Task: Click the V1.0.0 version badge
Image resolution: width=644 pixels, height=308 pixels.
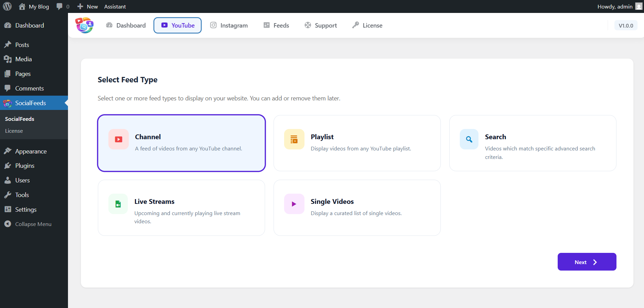Action: coord(626,26)
